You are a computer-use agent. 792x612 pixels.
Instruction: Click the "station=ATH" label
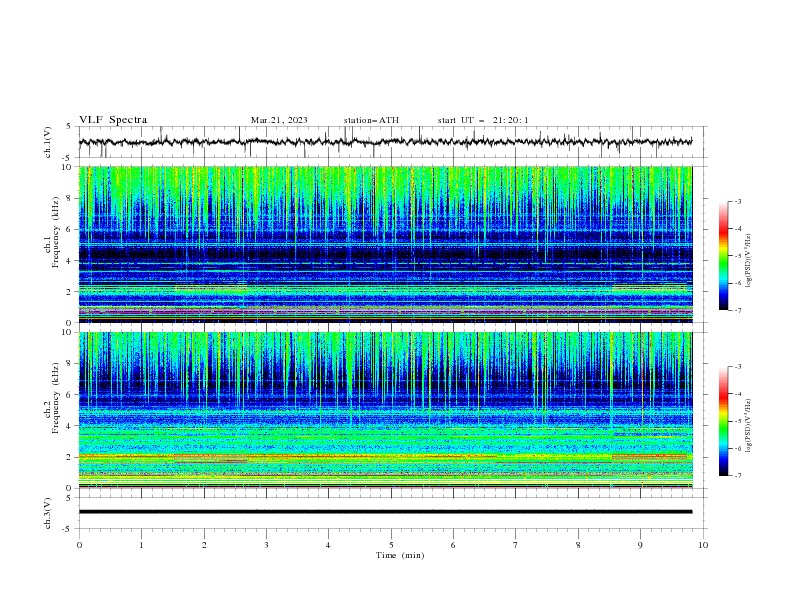(x=371, y=120)
